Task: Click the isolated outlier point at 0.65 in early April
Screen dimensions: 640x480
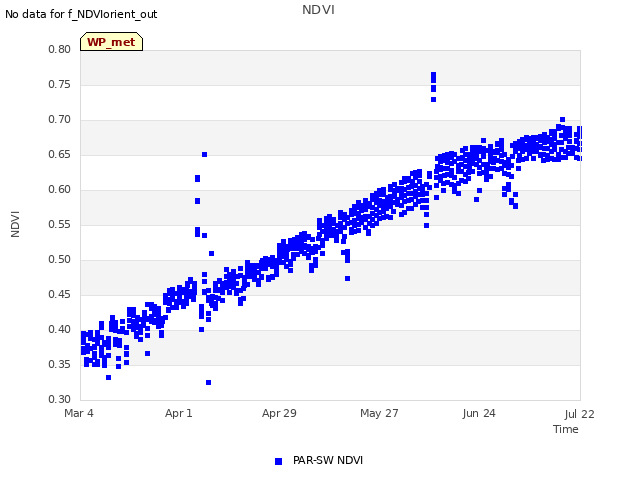Action: tap(204, 154)
